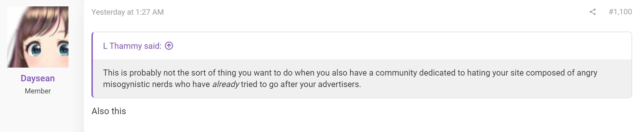
Task: Click the italic word 'already' in quote
Action: [x=226, y=84]
